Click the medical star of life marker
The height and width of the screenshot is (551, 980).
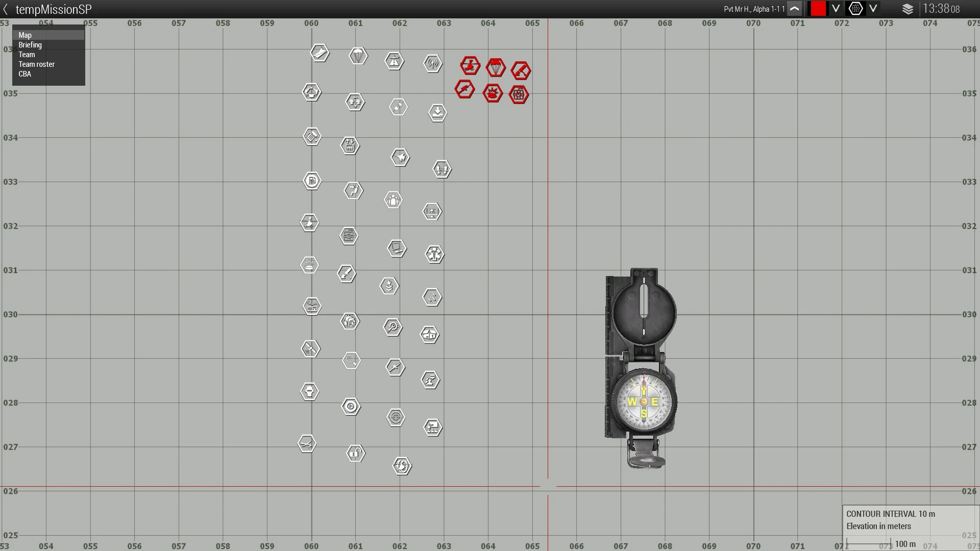click(434, 254)
